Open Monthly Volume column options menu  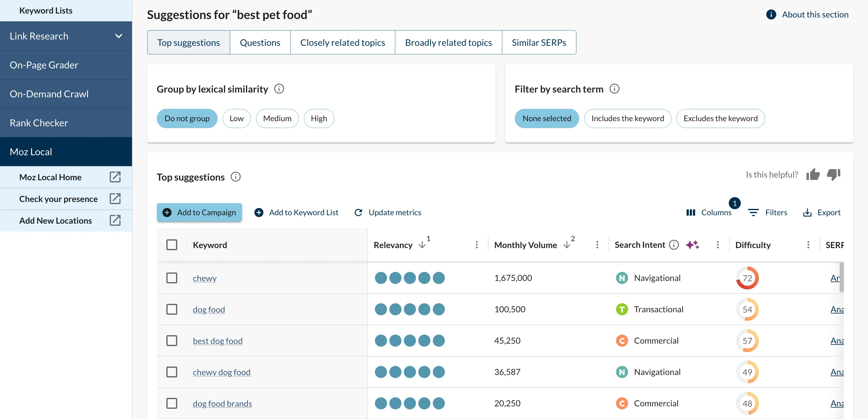click(x=597, y=245)
